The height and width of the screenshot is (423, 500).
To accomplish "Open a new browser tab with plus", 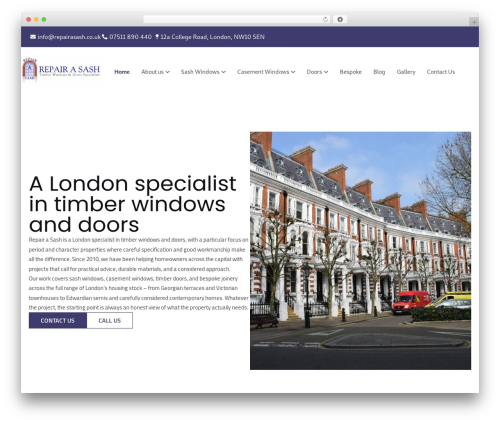I will click(474, 22).
